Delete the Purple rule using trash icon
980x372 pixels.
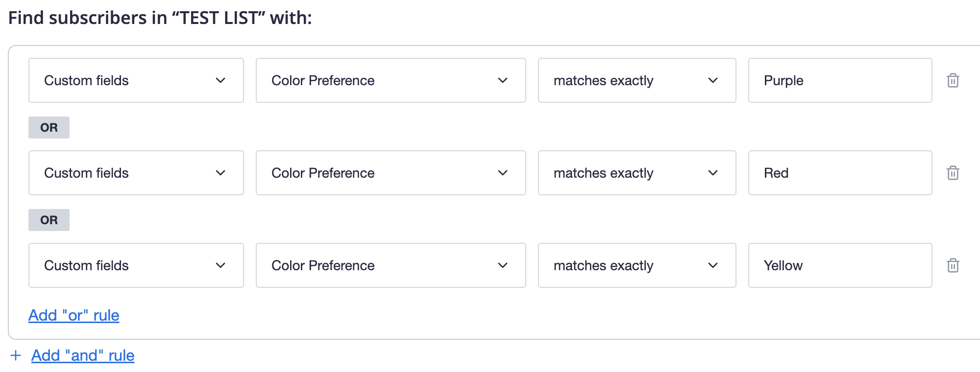[953, 80]
